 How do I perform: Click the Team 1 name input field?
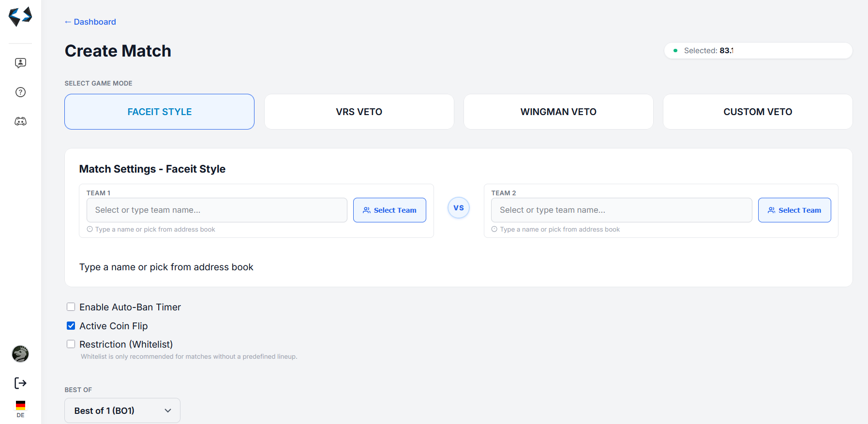click(x=217, y=210)
